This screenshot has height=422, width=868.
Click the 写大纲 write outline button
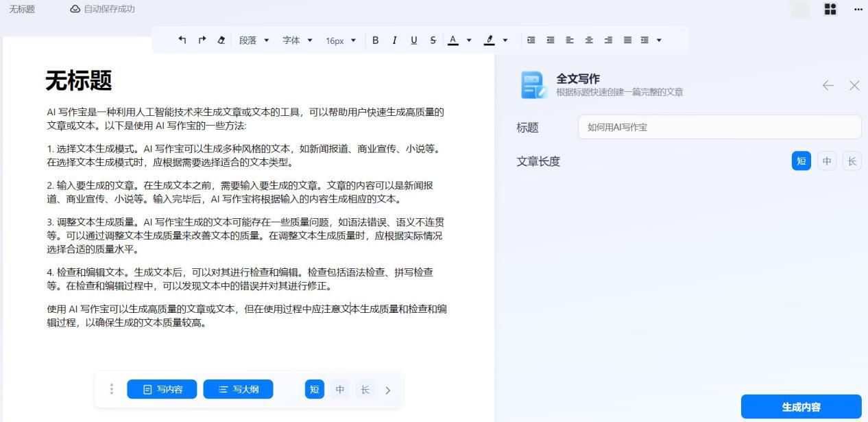(238, 389)
